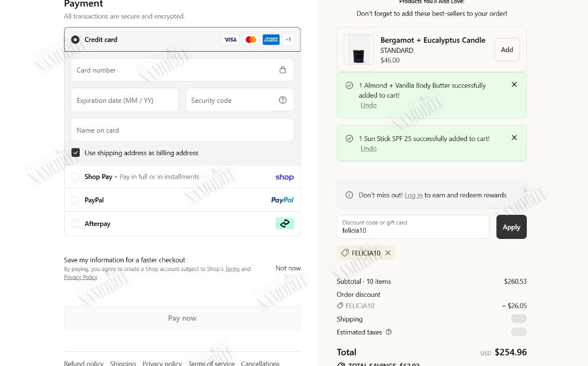Click the Bergamot candle product thumbnail
Screen dimensions: 588x366
click(x=359, y=49)
